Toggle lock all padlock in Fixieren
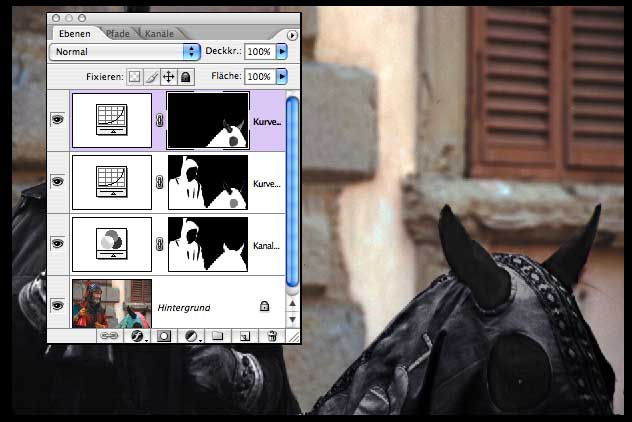This screenshot has height=422, width=632. point(185,77)
